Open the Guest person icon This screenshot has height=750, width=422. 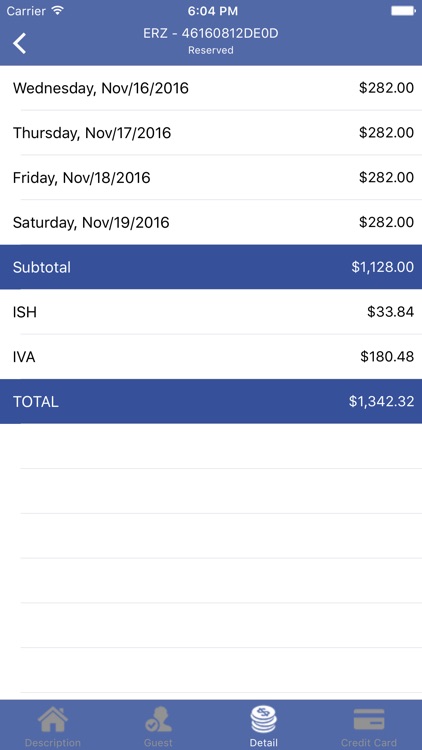click(158, 720)
